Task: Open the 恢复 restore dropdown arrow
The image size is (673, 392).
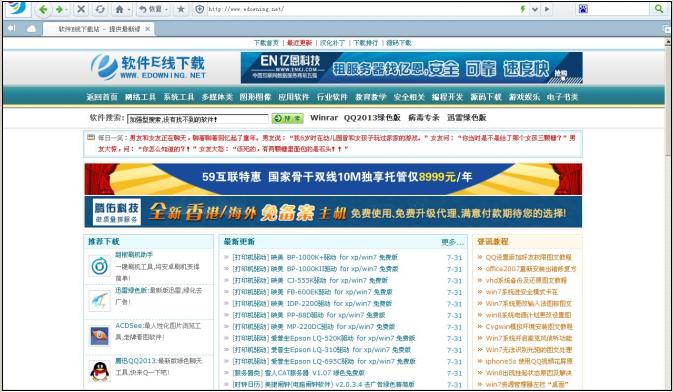Action: [x=167, y=9]
